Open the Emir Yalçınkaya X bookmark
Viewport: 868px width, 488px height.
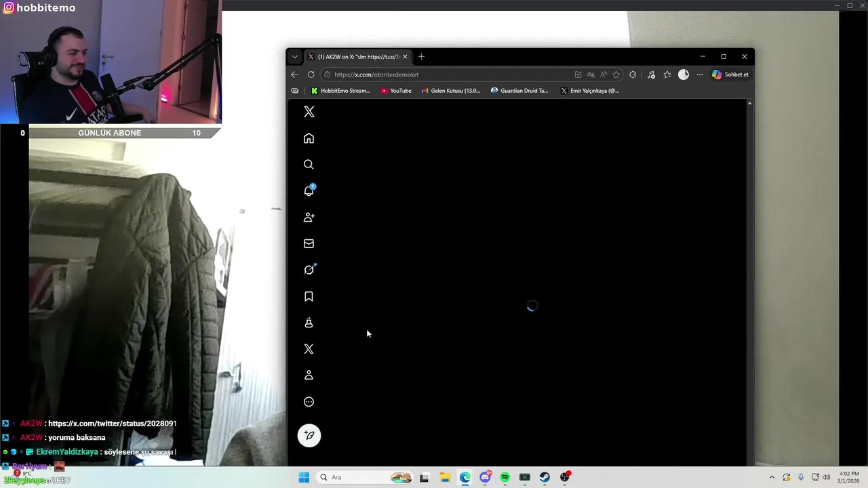(x=590, y=91)
